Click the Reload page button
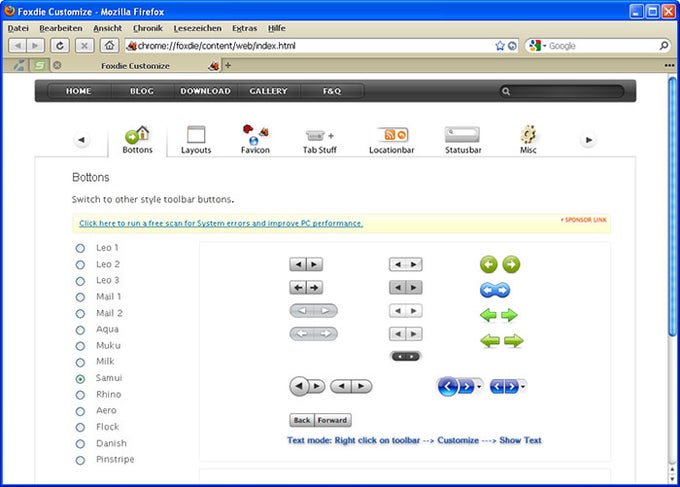The height and width of the screenshot is (487, 680). coord(60,46)
